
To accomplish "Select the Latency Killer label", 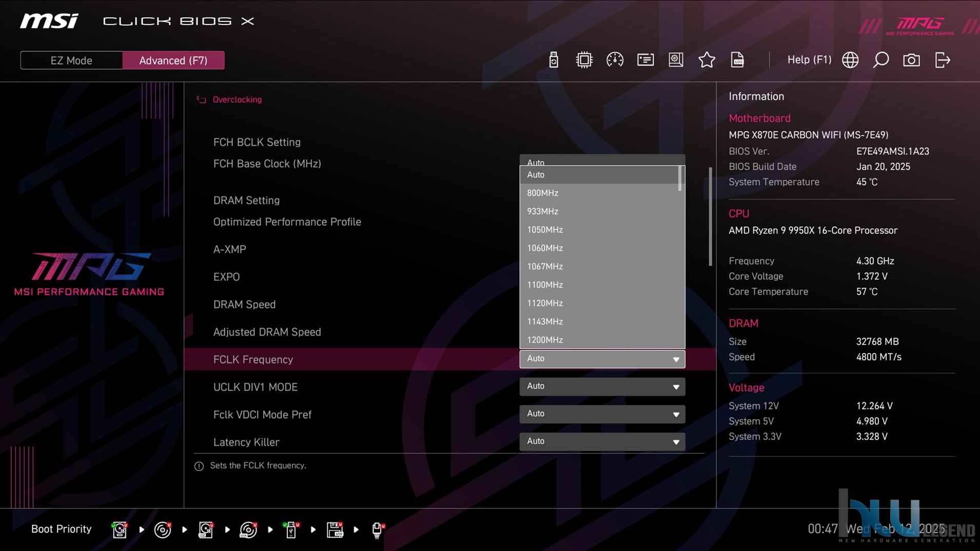I will (x=246, y=442).
